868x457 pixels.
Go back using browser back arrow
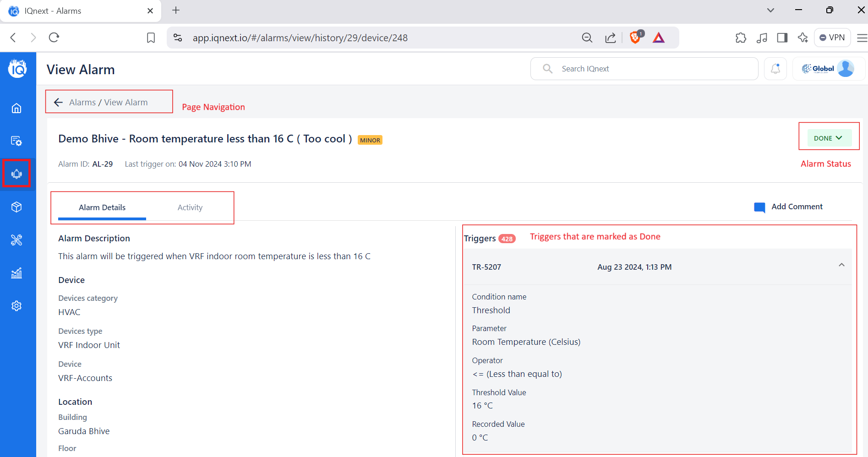(13, 38)
